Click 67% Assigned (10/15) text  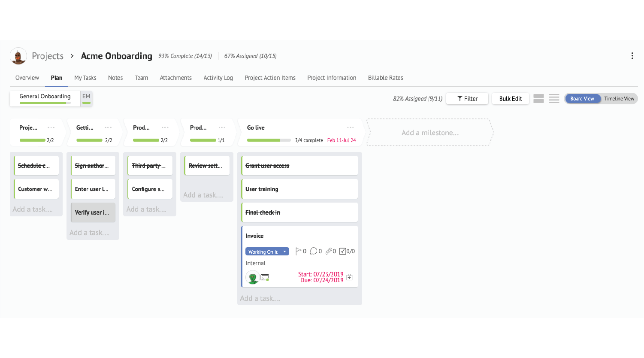point(250,56)
